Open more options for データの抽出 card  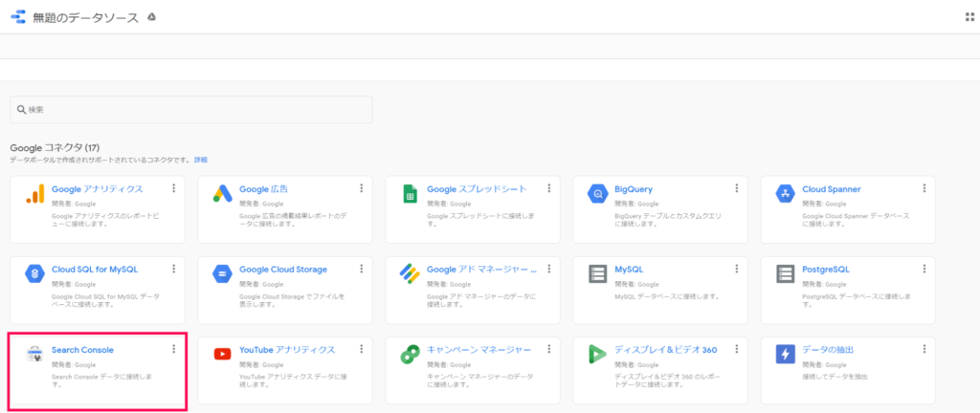(924, 349)
